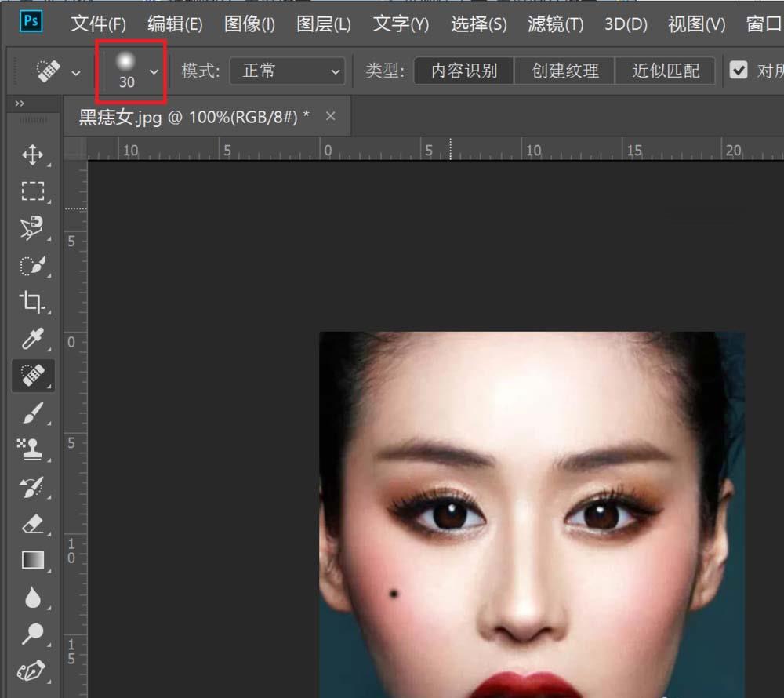Open the 滤镜(T) menu
Image resolution: width=784 pixels, height=698 pixels.
click(555, 24)
